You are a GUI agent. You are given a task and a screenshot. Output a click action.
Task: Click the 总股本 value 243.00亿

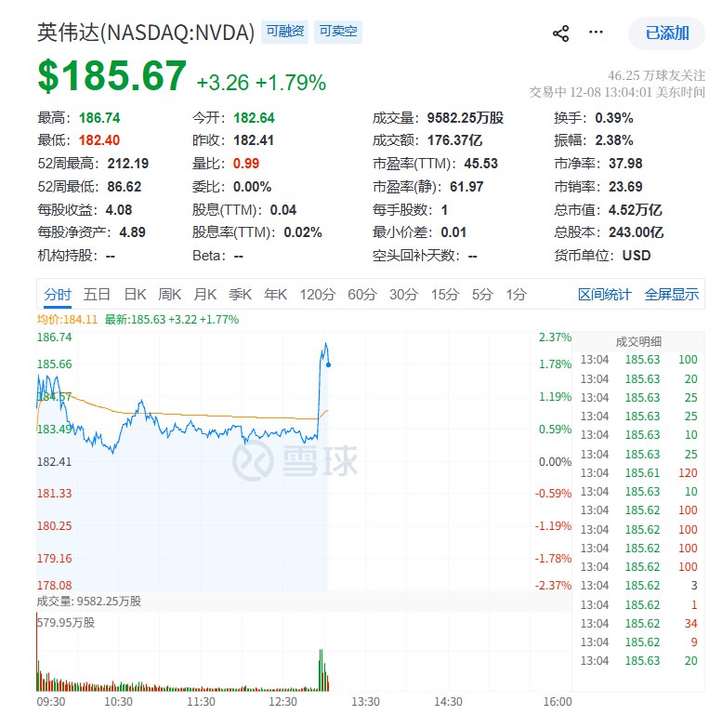[637, 232]
